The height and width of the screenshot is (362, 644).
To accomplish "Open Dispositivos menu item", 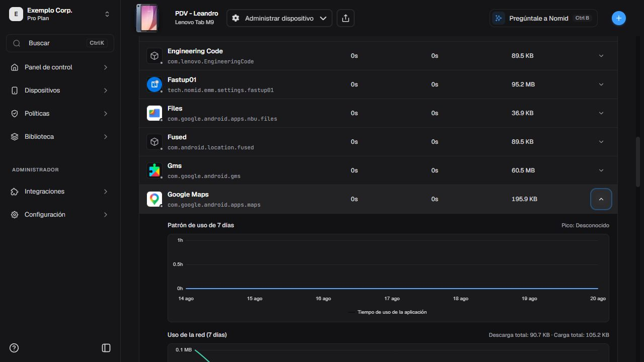I will (60, 90).
